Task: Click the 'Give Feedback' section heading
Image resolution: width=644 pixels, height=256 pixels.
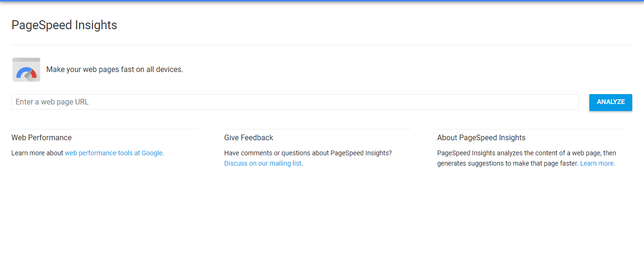Action: coord(248,138)
